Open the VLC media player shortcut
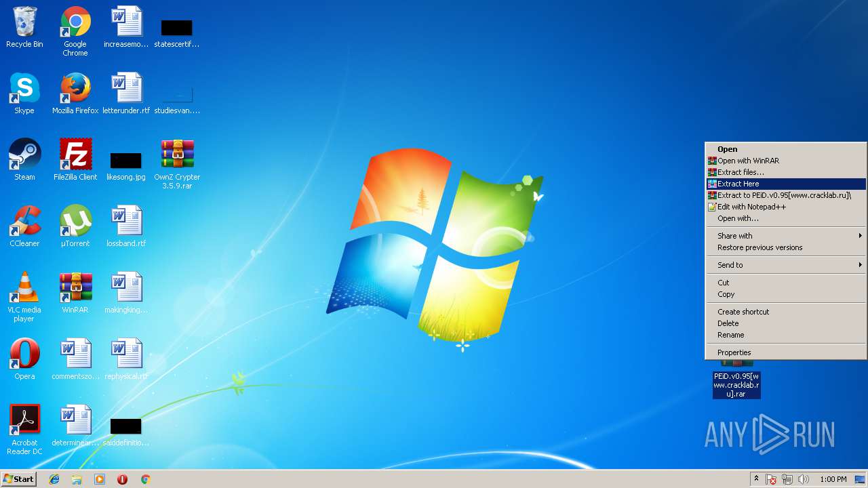868x488 pixels. [24, 297]
